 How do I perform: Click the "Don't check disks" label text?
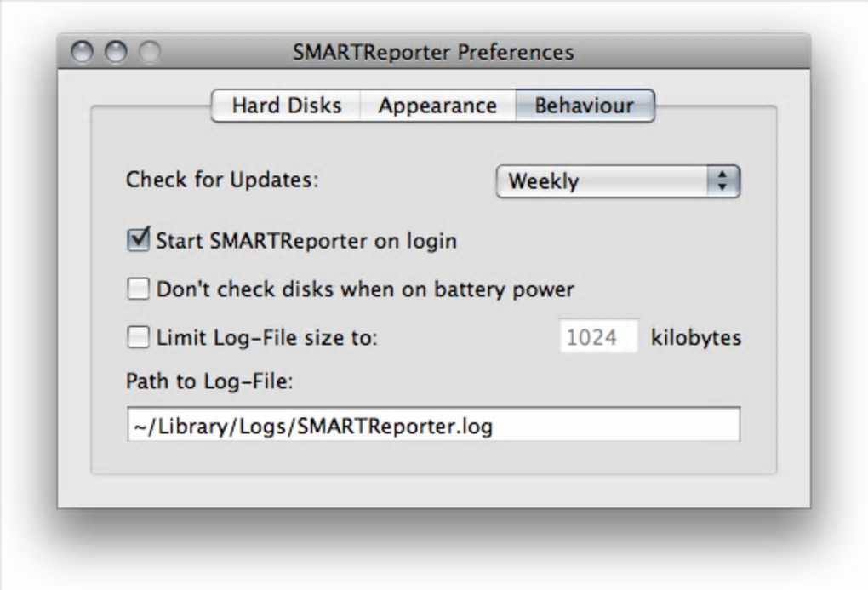click(365, 289)
